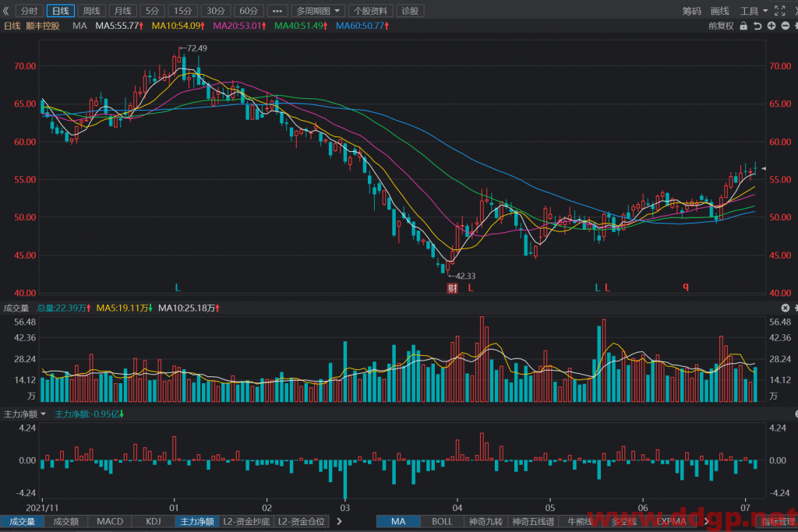Screen dimensions: 798x532
Task: Click the double-left collapse arrow icon
Action: pos(6,11)
